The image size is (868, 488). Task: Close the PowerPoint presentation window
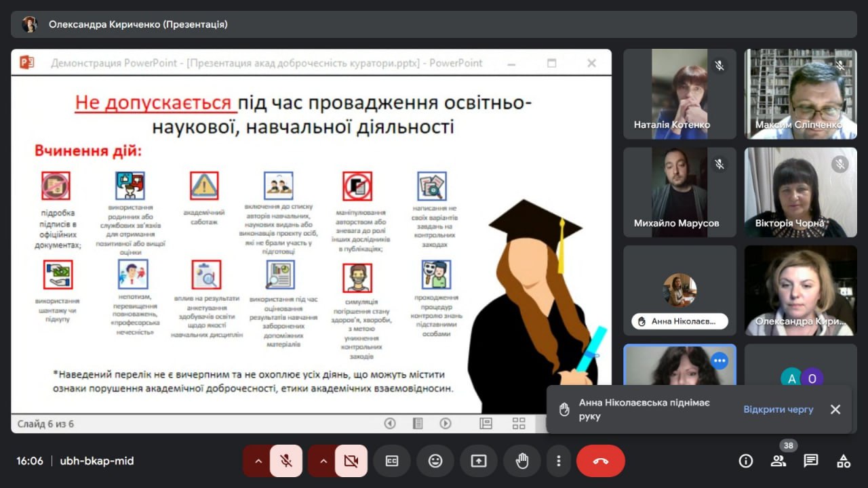pos(591,63)
